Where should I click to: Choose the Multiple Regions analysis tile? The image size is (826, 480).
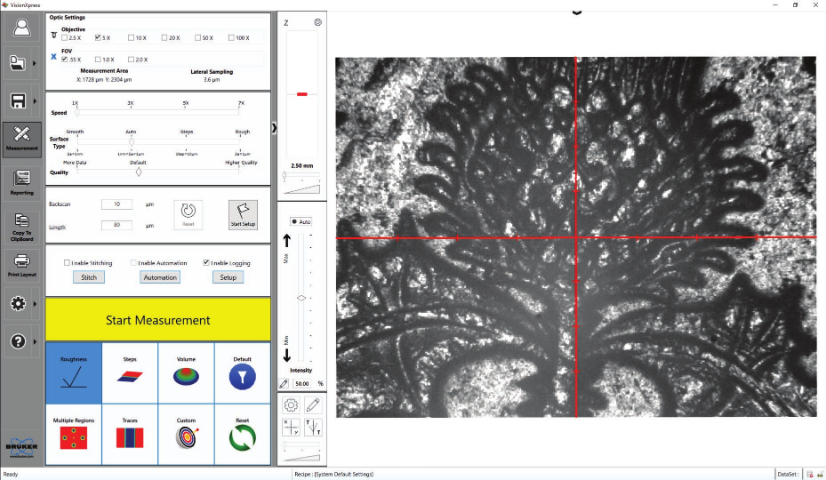click(73, 434)
